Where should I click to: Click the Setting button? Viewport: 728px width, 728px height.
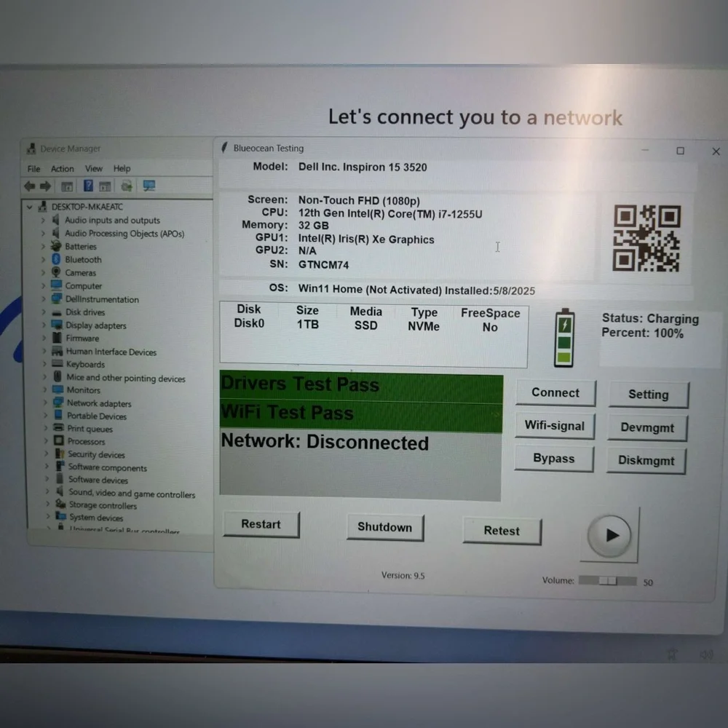pos(649,395)
